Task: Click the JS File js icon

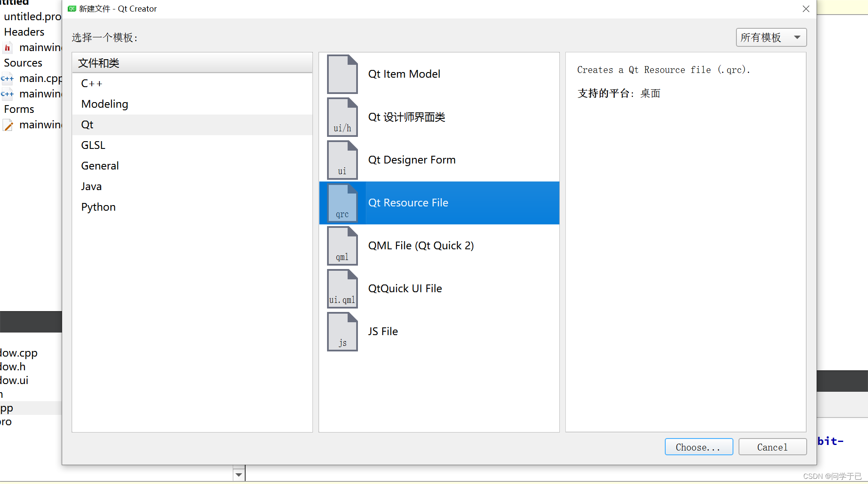Action: [x=342, y=331]
